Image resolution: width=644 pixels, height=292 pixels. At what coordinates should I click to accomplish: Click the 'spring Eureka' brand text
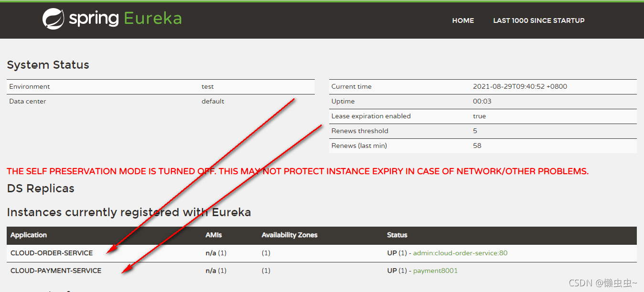click(x=125, y=19)
